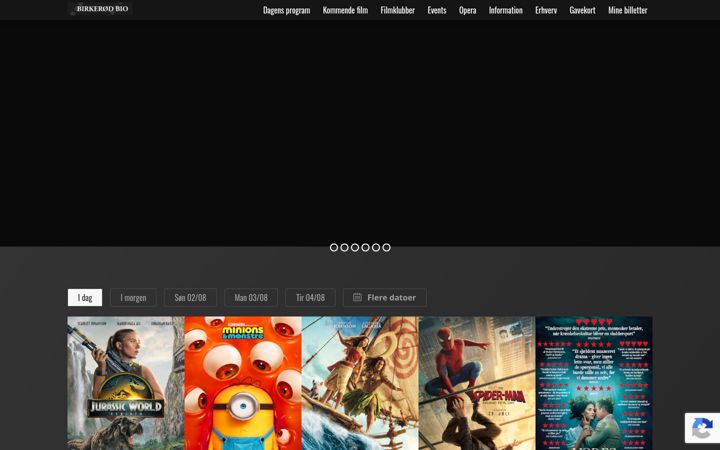Image resolution: width=720 pixels, height=450 pixels.
Task: Open the Kommende film menu
Action: pyautogui.click(x=345, y=10)
